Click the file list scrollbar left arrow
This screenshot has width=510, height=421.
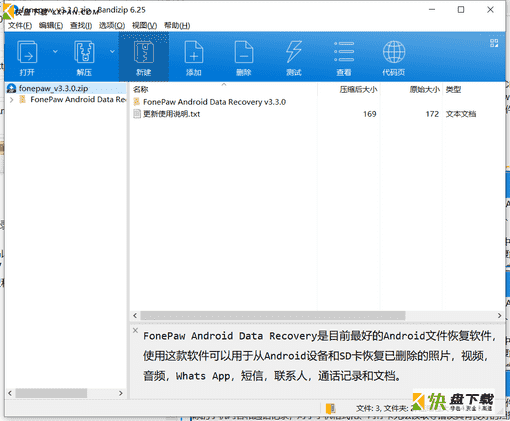coord(135,315)
